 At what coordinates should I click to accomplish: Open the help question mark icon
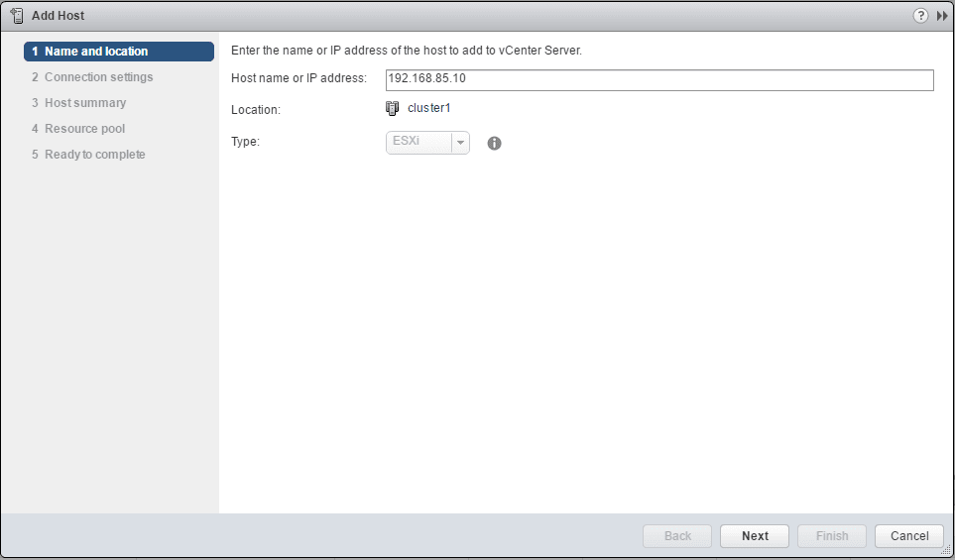tap(920, 16)
